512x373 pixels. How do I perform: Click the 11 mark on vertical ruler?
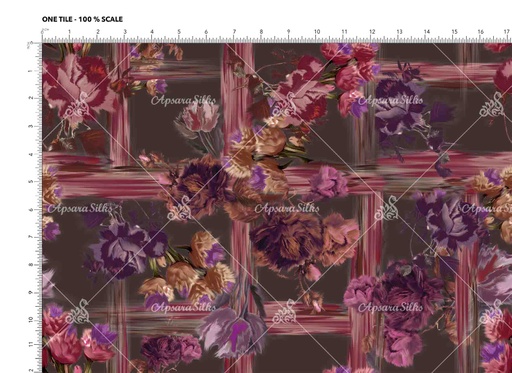[31, 344]
